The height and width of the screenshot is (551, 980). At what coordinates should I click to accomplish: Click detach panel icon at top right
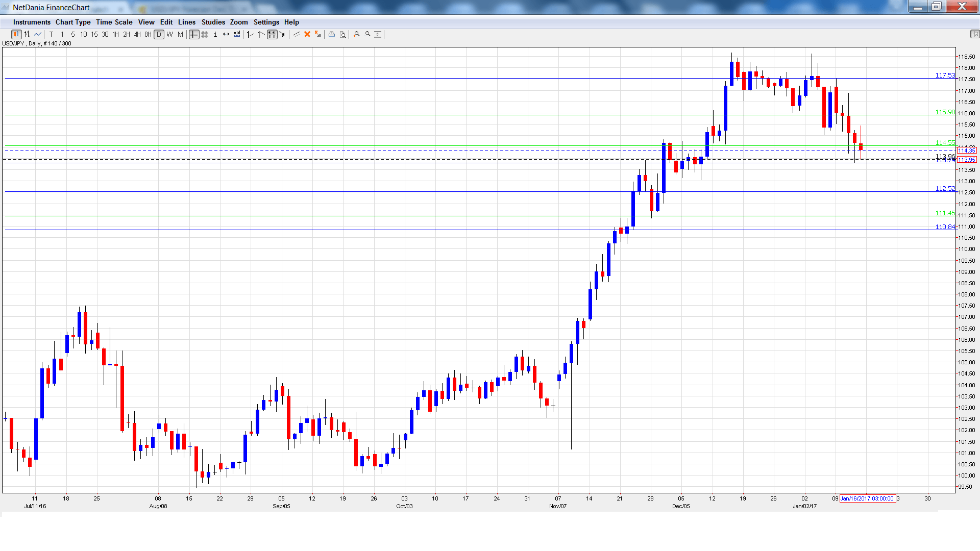(974, 34)
